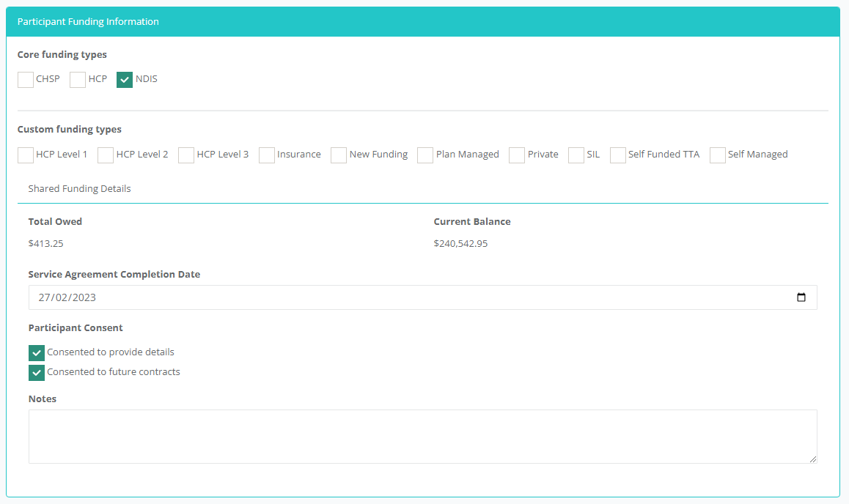
Task: Click the Service Agreement Completion Date field
Action: point(423,297)
